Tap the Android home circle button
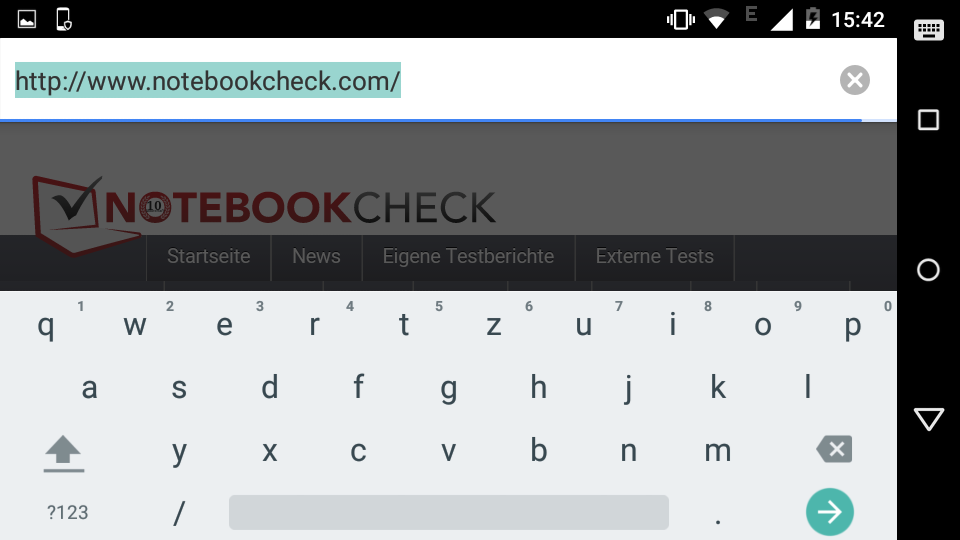 (928, 270)
